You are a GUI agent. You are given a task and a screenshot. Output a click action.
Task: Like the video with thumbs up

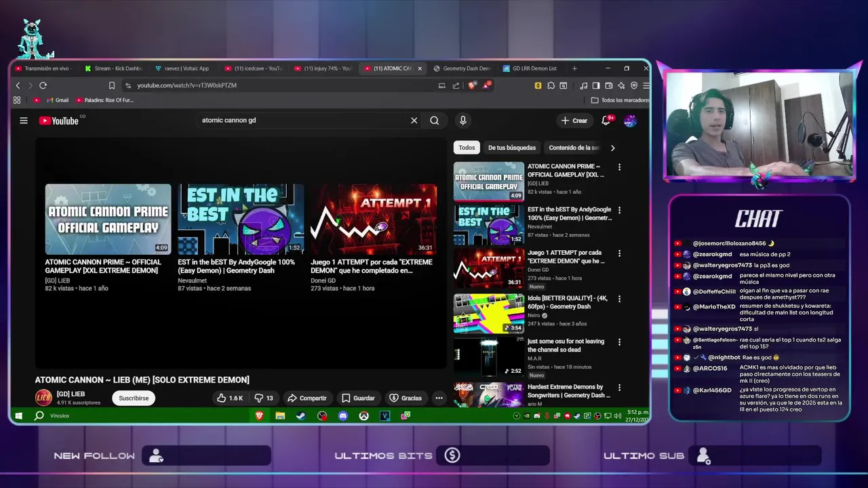[229, 398]
